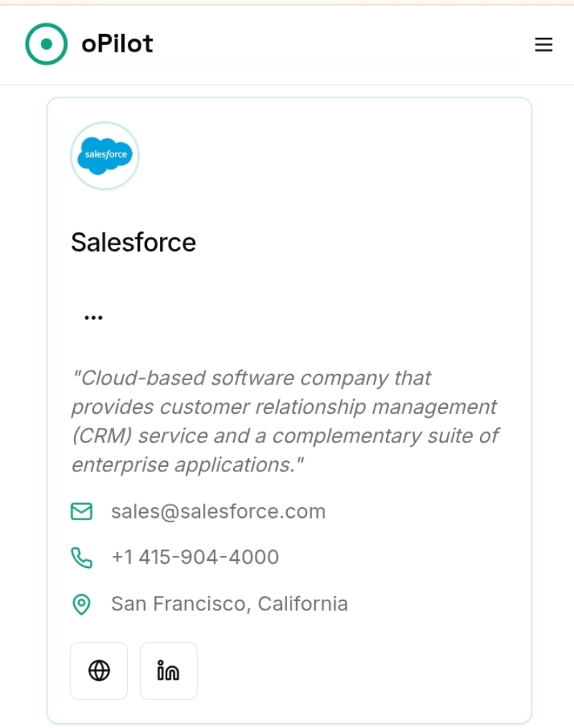Click the "Cloud-based software company" description line
Viewport: 574px width, 728px height.
pyautogui.click(x=251, y=378)
